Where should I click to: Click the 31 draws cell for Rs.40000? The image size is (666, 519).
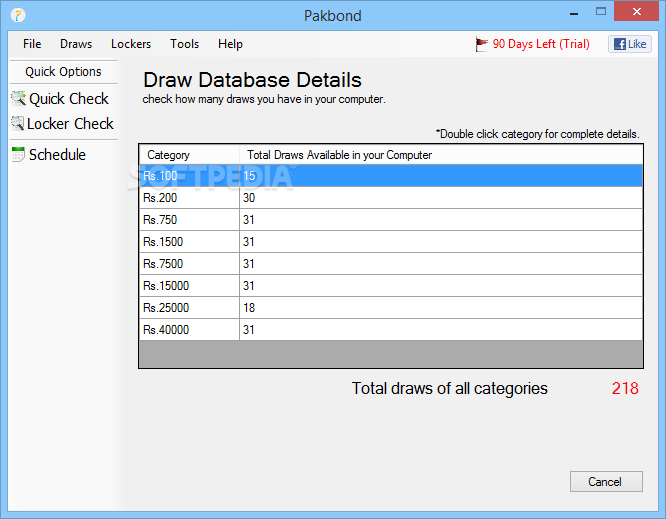(x=441, y=330)
